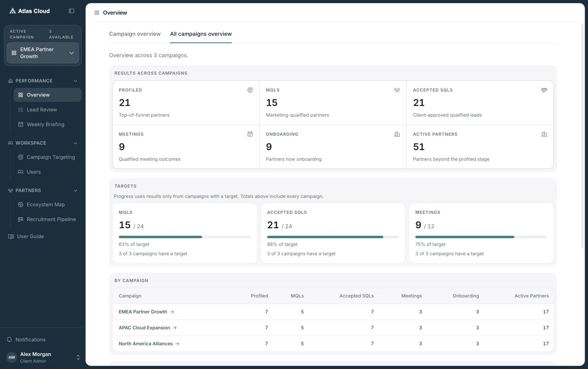The image size is (588, 369).
Task: Click the Onboarding card building icon
Action: click(397, 134)
